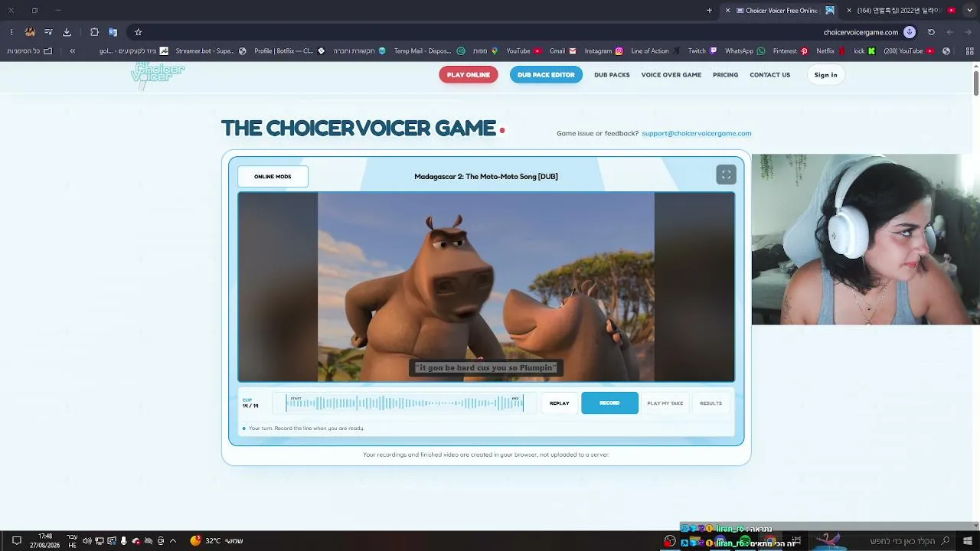Expand the bookmarks overflow chevron
Image resolution: width=980 pixels, height=551 pixels.
point(72,51)
